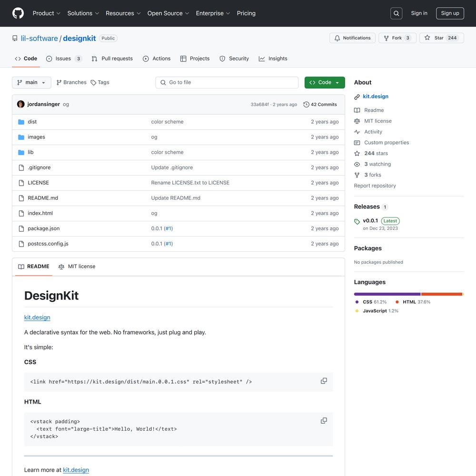Click the index.html file icon

coord(21,213)
